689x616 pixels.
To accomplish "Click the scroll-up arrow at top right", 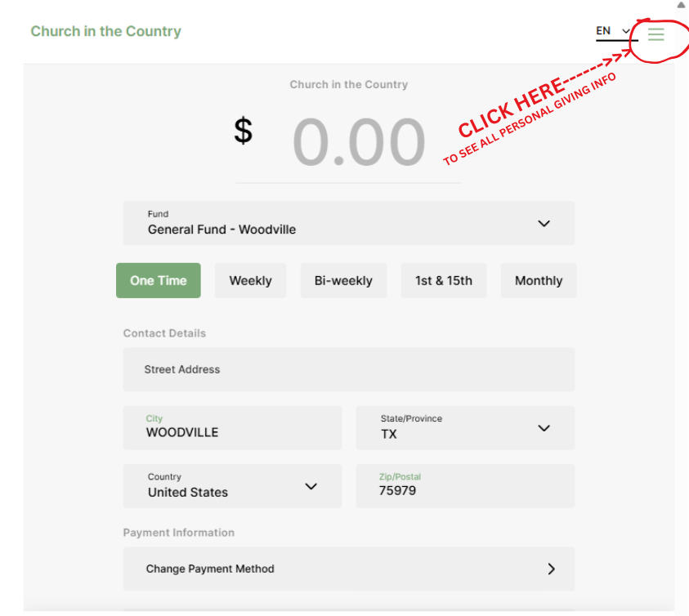I will point(681,5).
